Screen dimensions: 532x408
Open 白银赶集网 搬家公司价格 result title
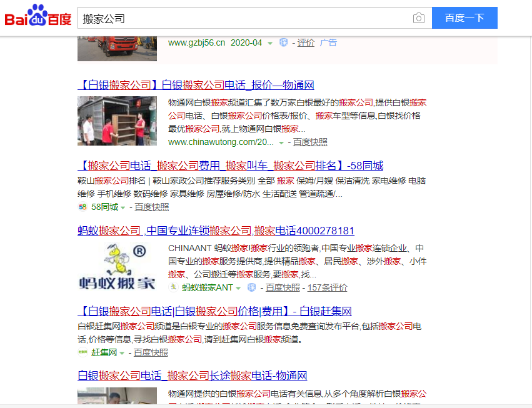click(214, 311)
